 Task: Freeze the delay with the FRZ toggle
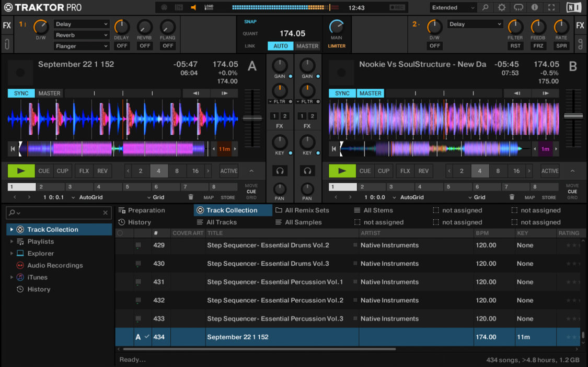538,45
